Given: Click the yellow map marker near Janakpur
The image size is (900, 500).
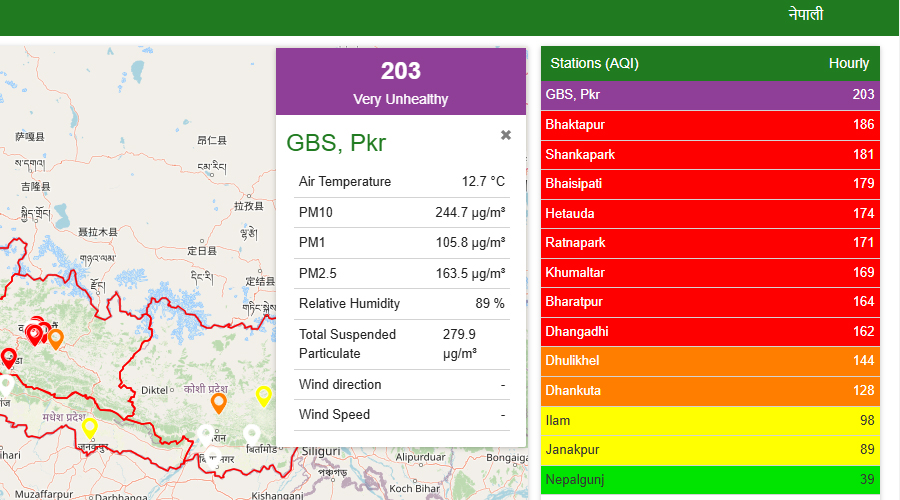Looking at the screenshot, I should tap(89, 427).
